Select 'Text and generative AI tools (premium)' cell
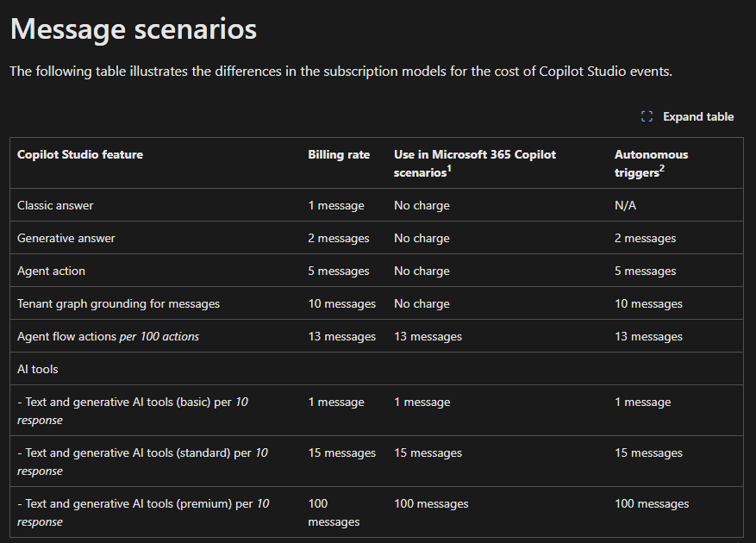The image size is (756, 543). 143,513
